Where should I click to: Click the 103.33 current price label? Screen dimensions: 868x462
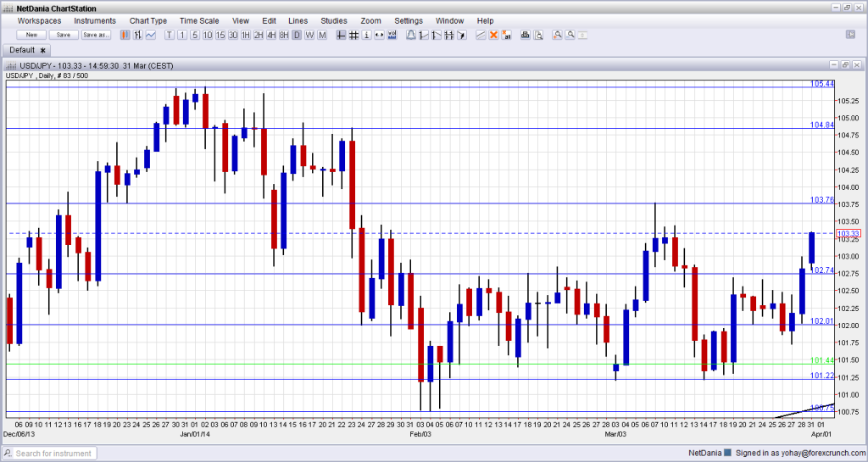(848, 233)
